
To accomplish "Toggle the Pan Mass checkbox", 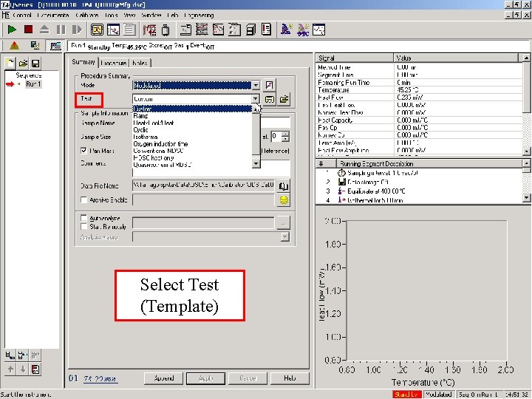I will point(83,150).
